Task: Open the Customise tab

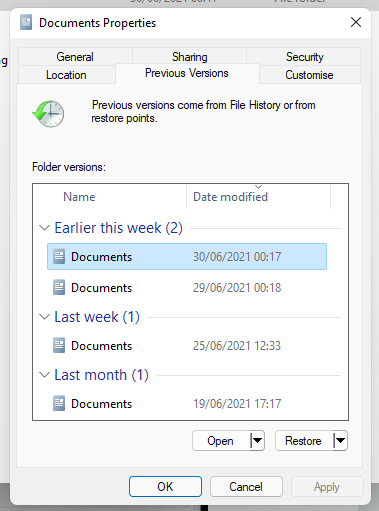Action: coord(309,75)
